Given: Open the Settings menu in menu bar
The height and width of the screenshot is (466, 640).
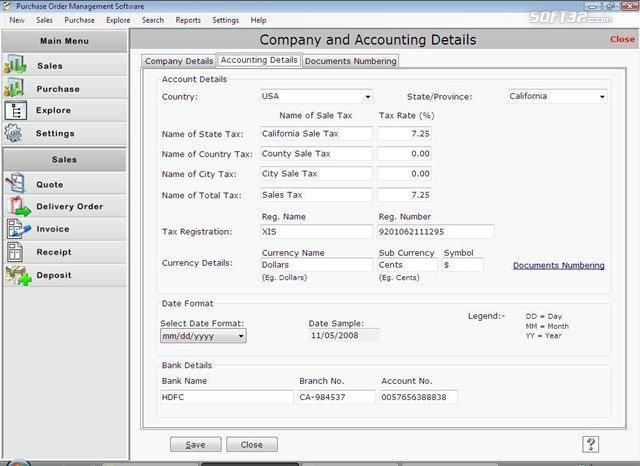Looking at the screenshot, I should [x=225, y=20].
